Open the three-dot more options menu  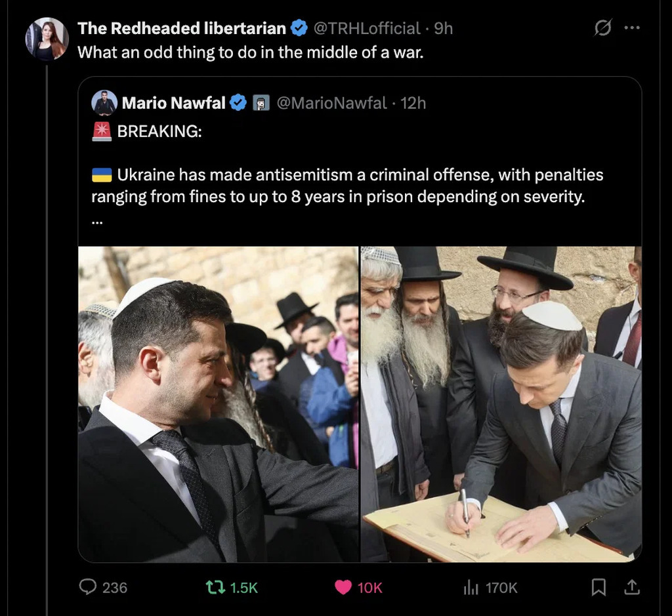631,28
